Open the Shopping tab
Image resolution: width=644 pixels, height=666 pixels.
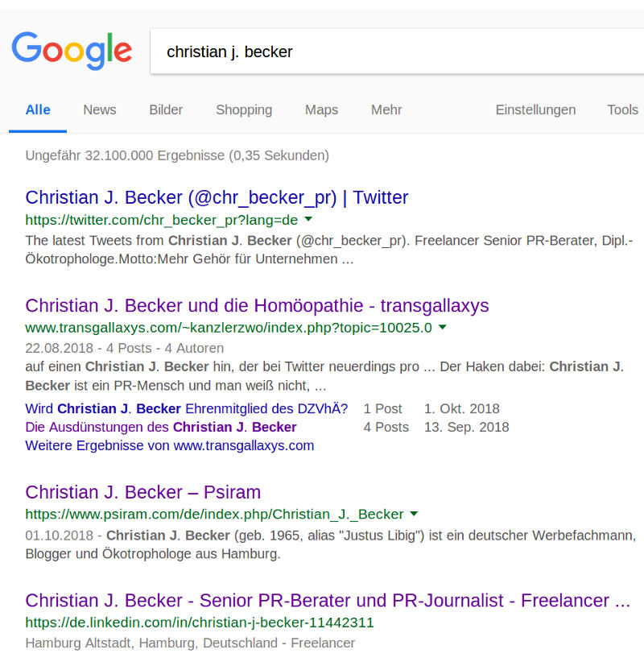click(244, 110)
